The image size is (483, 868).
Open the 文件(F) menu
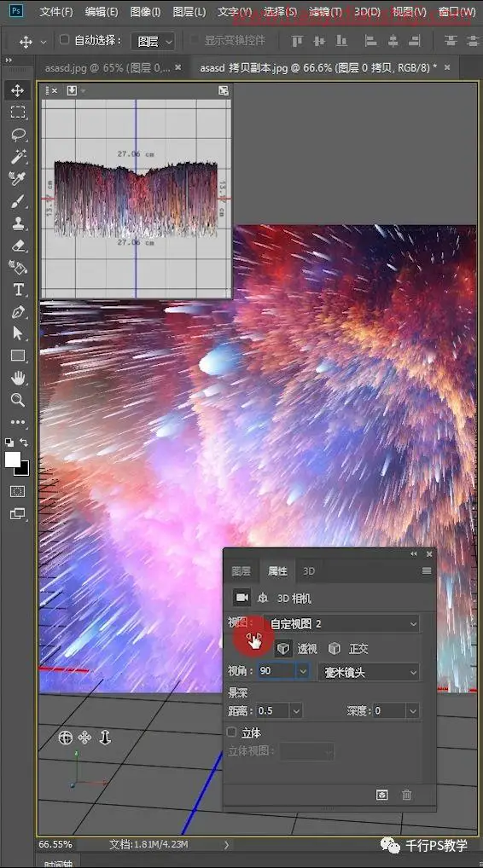[56, 12]
